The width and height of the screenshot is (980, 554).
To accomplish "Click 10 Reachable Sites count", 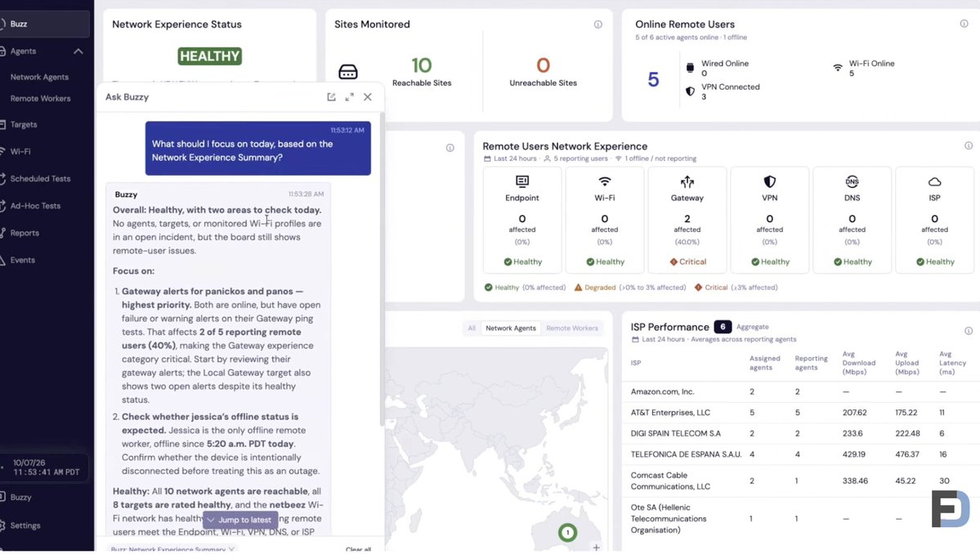I will [422, 65].
